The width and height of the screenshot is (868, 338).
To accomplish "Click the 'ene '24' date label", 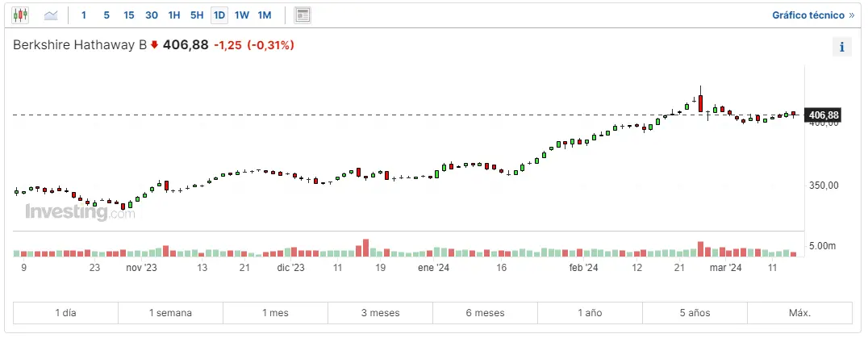I will coord(433,268).
